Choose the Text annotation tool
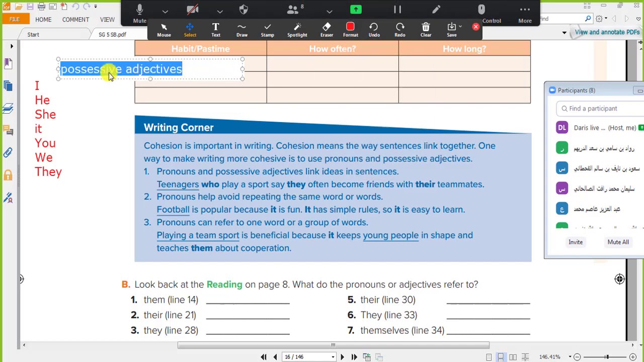 click(216, 30)
